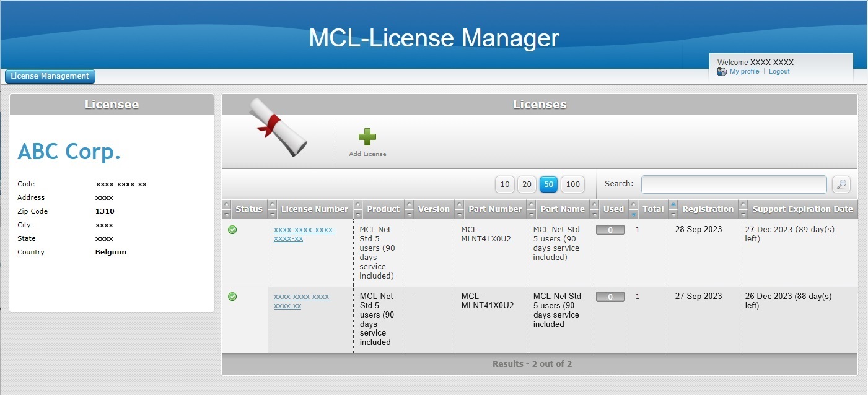Click the Part Name column header label
868x395 pixels.
click(x=563, y=209)
